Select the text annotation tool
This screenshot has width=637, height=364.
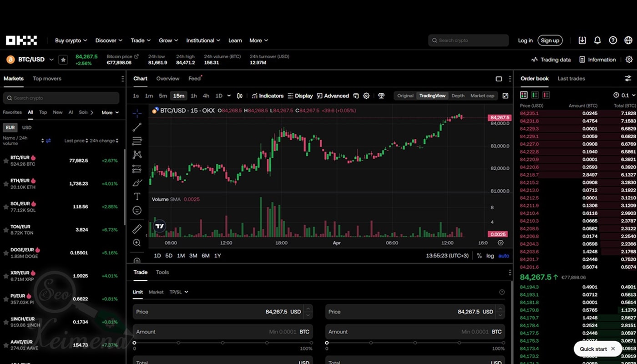click(x=137, y=197)
